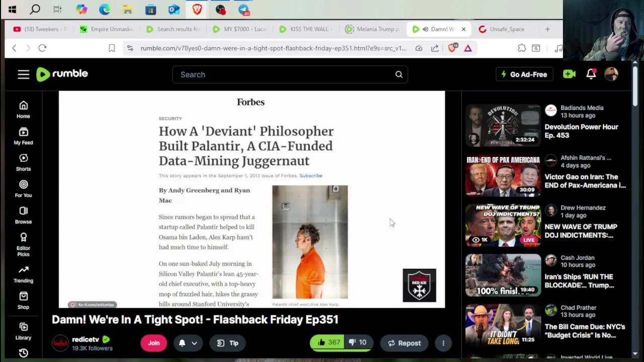
Task: Switch to KISS THE WALL tab
Action: click(306, 29)
